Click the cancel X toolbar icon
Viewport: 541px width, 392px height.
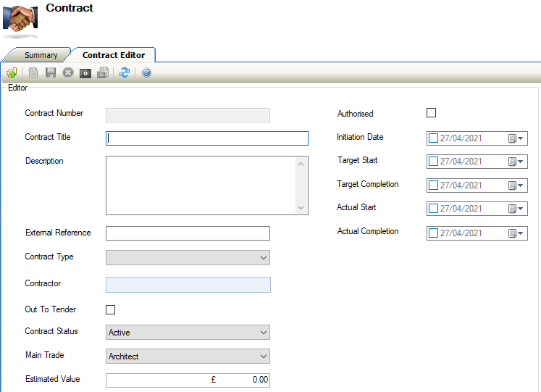point(68,72)
